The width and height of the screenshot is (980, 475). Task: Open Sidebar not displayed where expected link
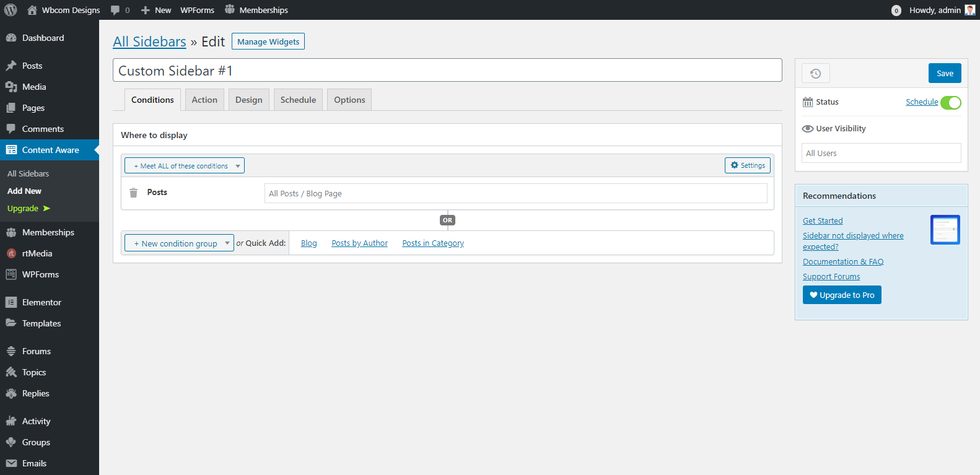point(853,242)
